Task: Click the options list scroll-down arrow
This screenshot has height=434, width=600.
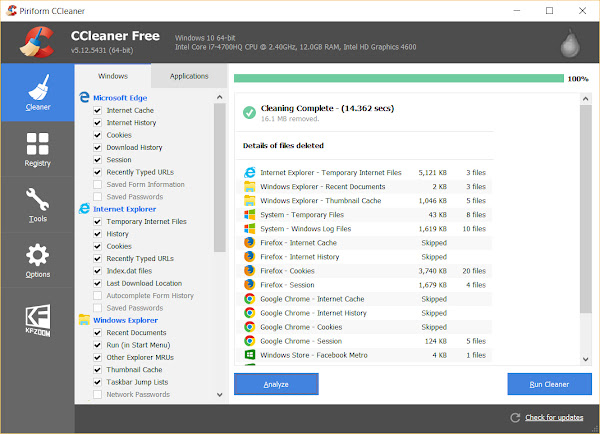Action: pyautogui.click(x=220, y=395)
